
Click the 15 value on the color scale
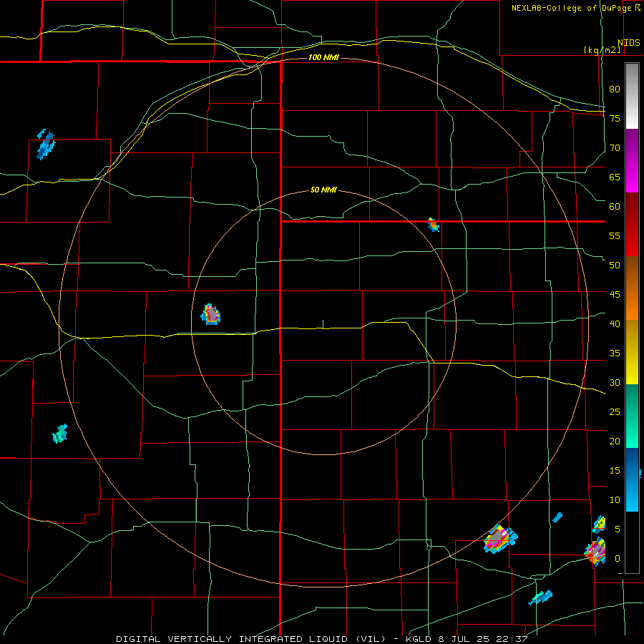click(615, 471)
